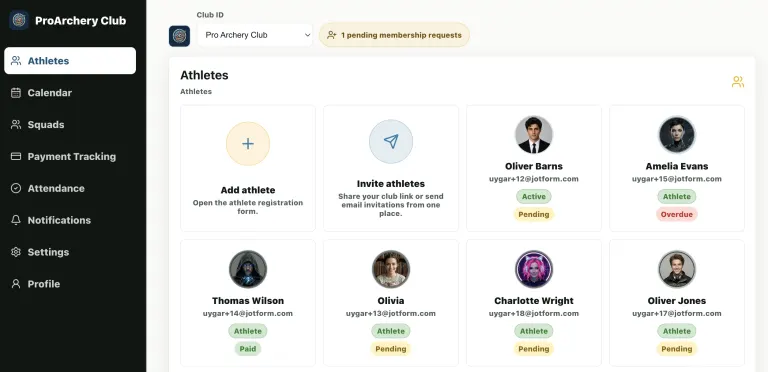Expand the Pro Archery Club dropdown
Viewport: 768px width, 372px height.
coord(255,35)
